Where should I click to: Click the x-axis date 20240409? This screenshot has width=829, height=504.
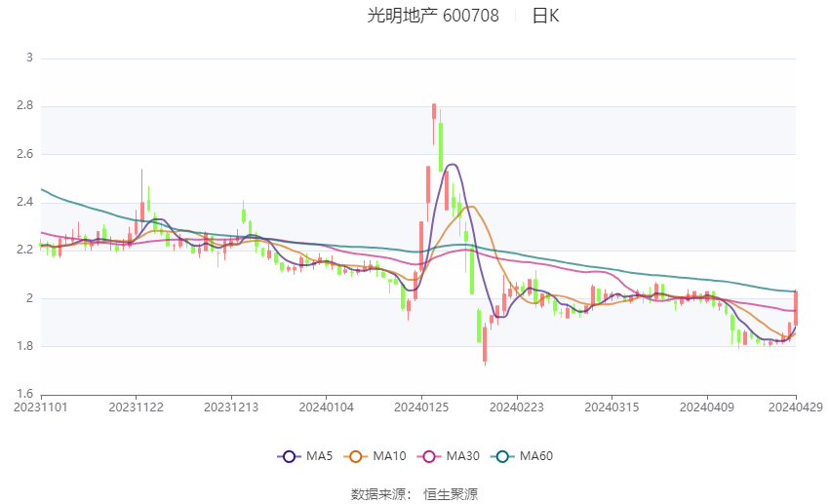pyautogui.click(x=707, y=407)
